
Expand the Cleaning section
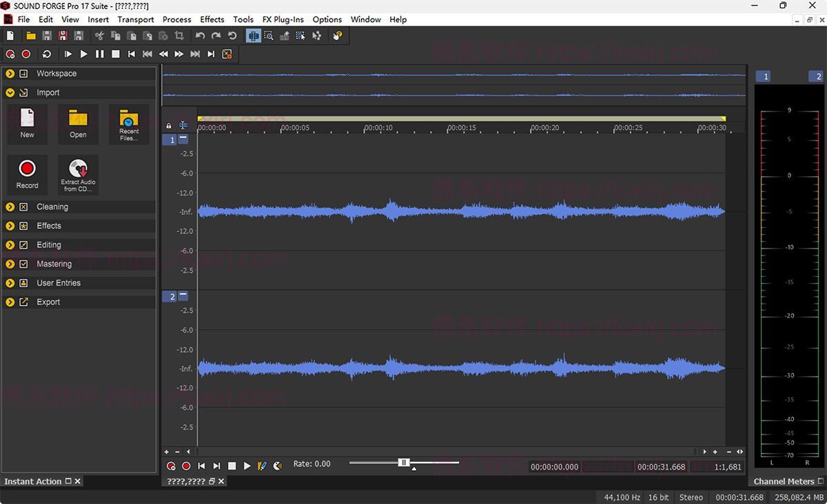coord(10,207)
